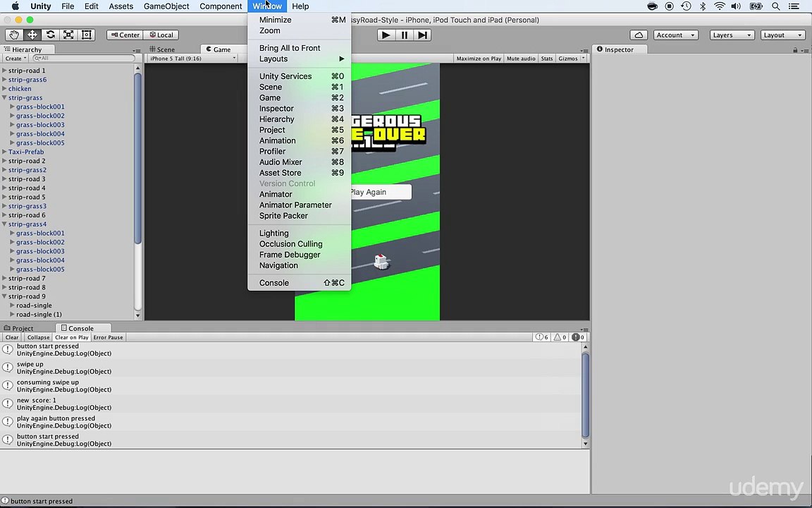
Task: Toggle Collapse in Console
Action: coord(38,337)
